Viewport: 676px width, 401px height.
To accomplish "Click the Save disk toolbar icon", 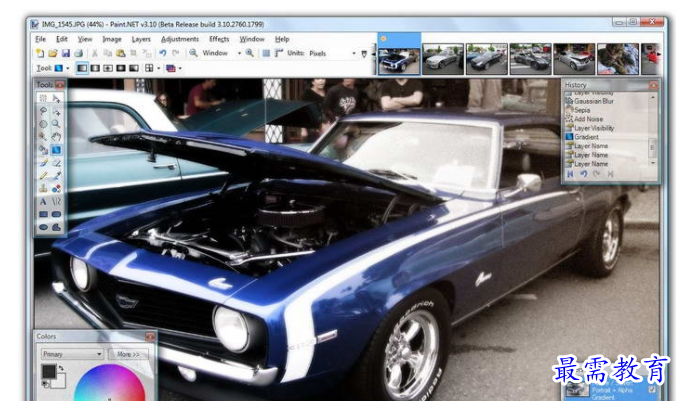I will 66,53.
